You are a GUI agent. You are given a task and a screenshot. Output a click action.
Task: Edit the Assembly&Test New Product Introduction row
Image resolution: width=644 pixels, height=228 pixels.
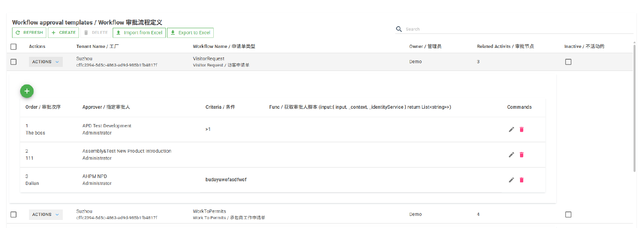pos(511,155)
